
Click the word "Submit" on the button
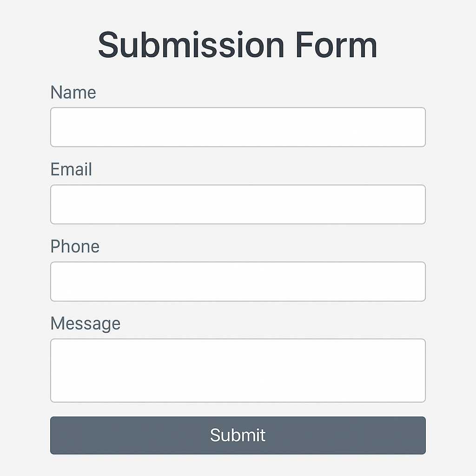click(x=238, y=435)
